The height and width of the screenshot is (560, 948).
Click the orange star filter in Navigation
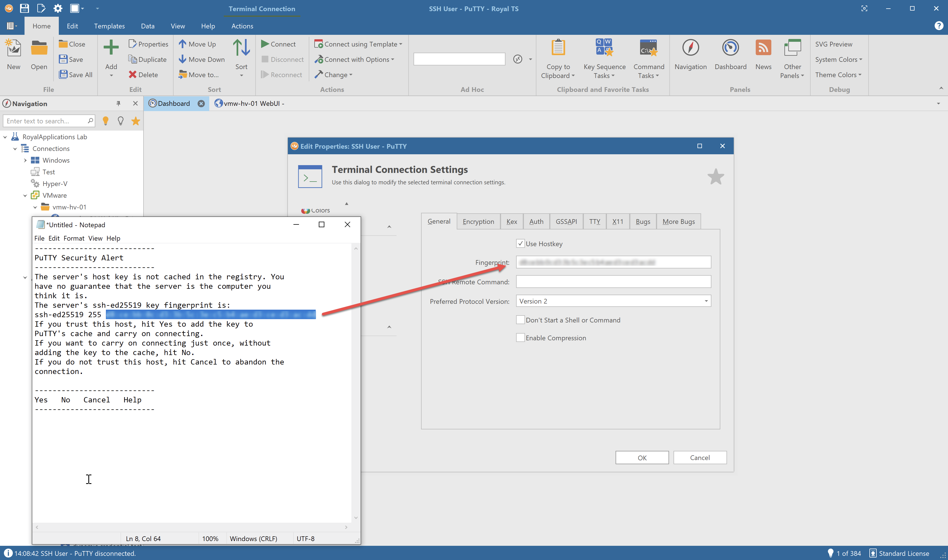(135, 121)
